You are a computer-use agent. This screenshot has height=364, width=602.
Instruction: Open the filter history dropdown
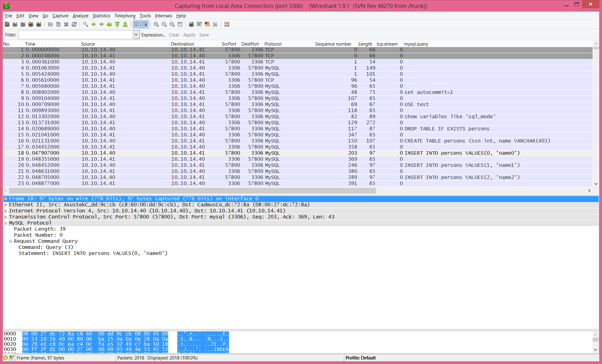point(136,35)
